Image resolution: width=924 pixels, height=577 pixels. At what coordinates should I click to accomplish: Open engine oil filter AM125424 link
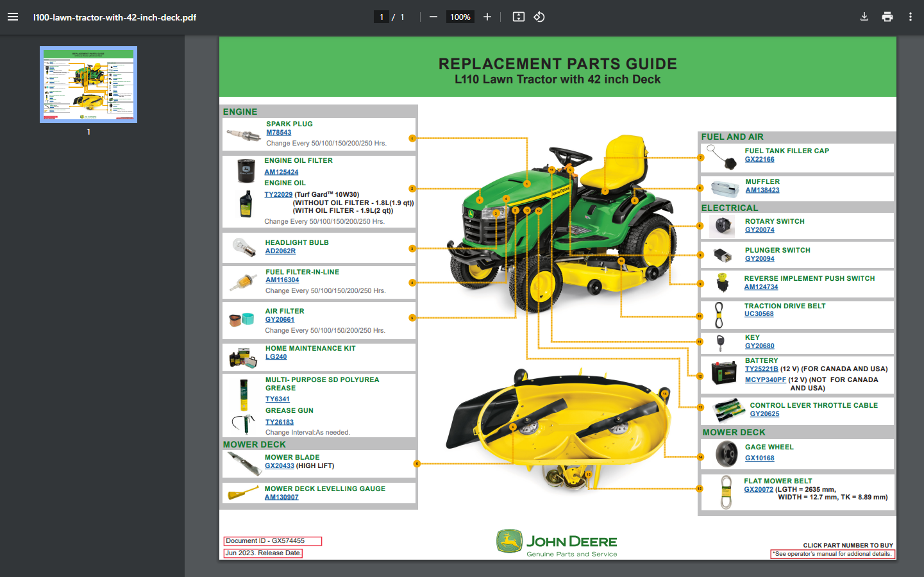[x=281, y=172]
